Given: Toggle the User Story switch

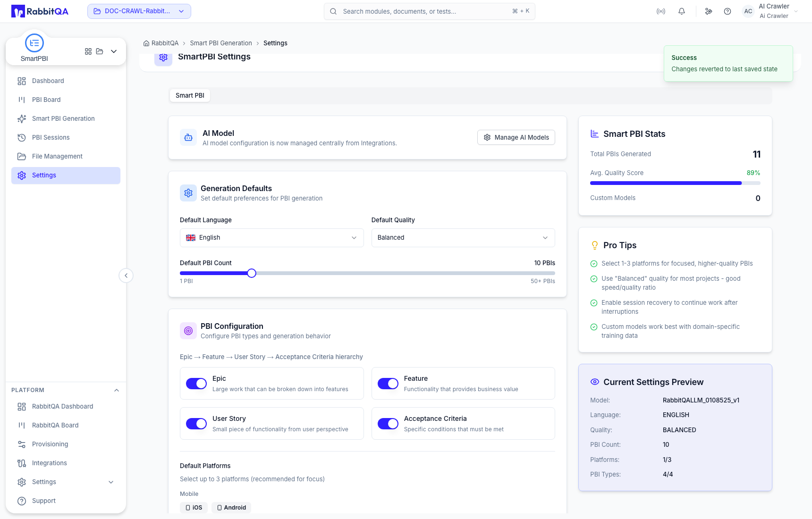Looking at the screenshot, I should [x=196, y=424].
